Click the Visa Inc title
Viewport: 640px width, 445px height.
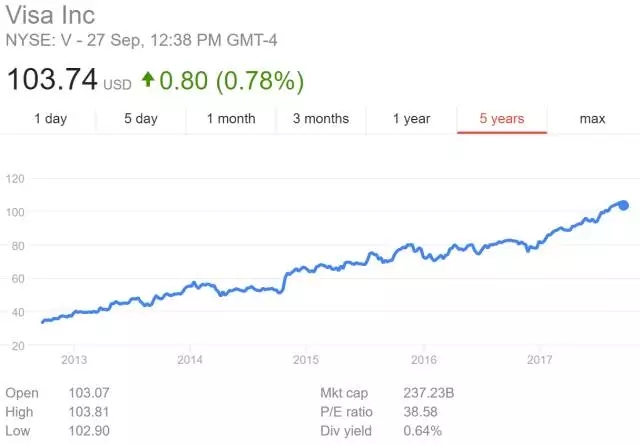pos(50,15)
